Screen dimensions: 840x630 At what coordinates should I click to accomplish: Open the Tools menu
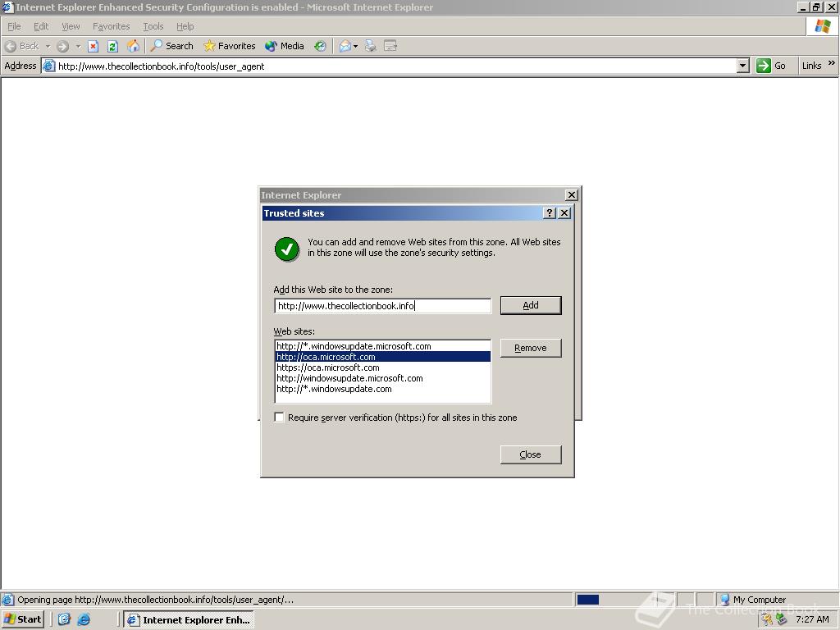click(x=153, y=26)
